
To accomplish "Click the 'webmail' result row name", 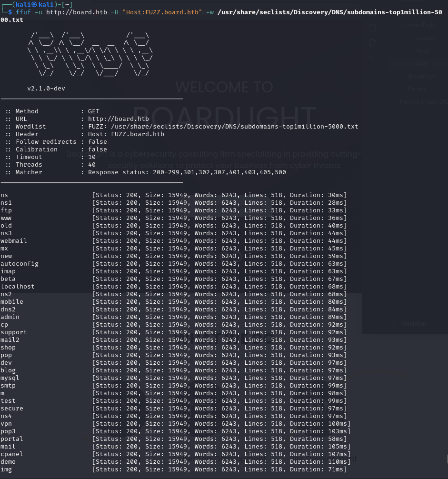I will (13, 241).
